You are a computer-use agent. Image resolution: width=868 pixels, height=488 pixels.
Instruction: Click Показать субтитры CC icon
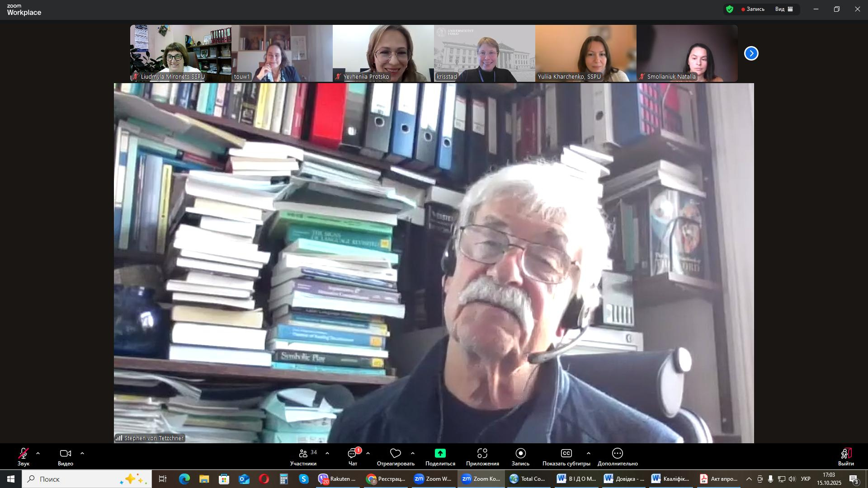coord(566,454)
